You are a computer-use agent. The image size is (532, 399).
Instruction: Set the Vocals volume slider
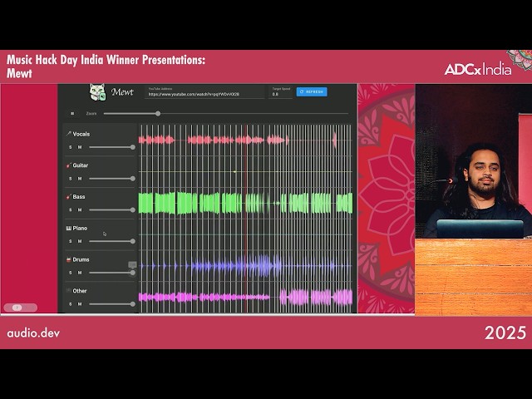point(112,147)
